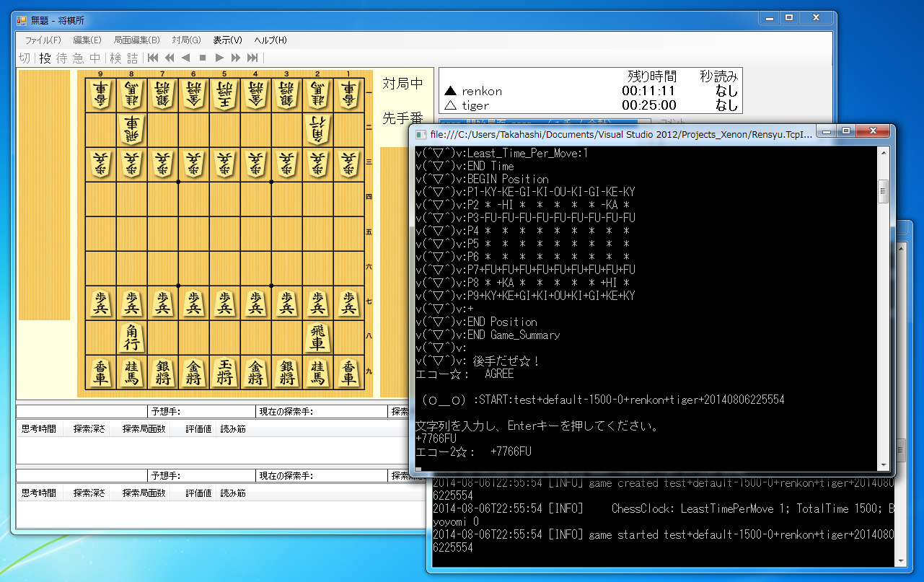
Task: Select black's knight (桂馬) on file 8
Action: [x=132, y=373]
